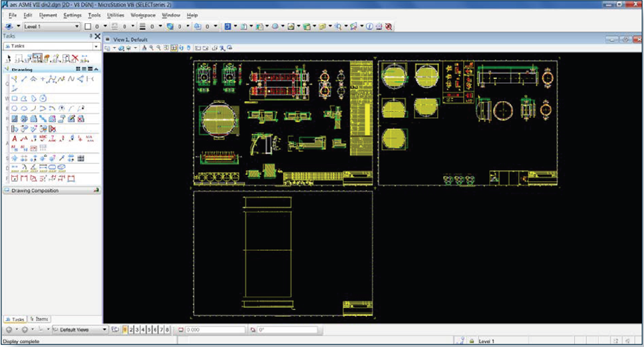
Task: Open the active Level 1 dropdown
Action: click(52, 27)
